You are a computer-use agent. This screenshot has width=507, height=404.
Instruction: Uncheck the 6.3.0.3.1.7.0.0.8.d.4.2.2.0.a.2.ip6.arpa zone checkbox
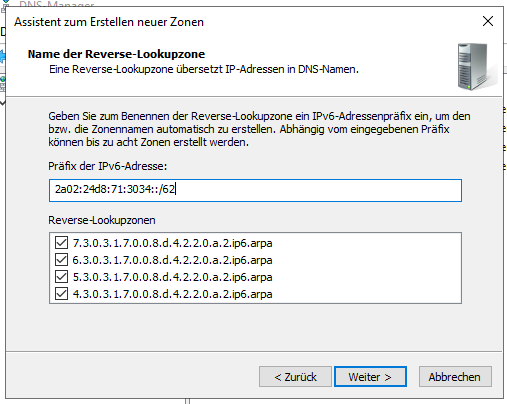point(61,260)
